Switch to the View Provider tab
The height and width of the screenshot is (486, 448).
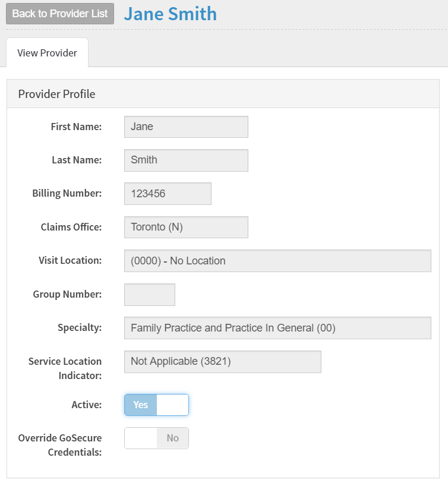point(47,53)
